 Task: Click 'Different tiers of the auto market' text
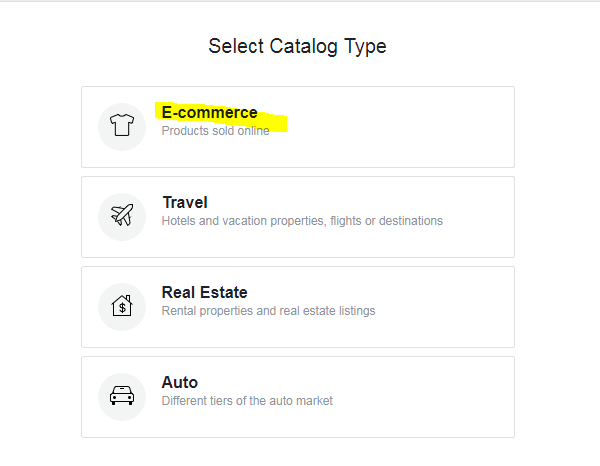247,401
